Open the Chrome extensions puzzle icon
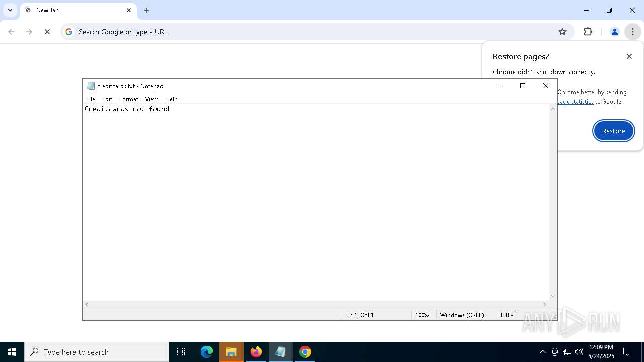The width and height of the screenshot is (644, 362). [x=588, y=32]
